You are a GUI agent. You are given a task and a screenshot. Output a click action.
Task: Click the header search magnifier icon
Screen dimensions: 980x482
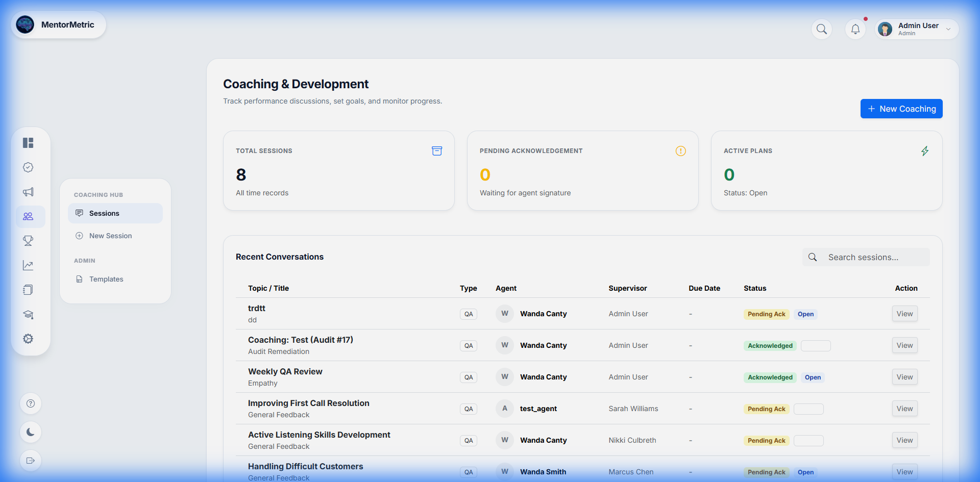click(822, 29)
